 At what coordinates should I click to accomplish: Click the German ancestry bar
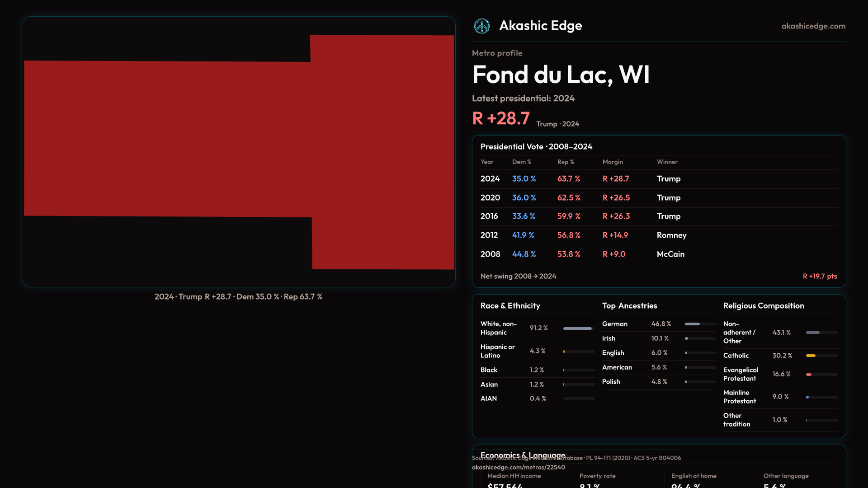[x=692, y=324]
